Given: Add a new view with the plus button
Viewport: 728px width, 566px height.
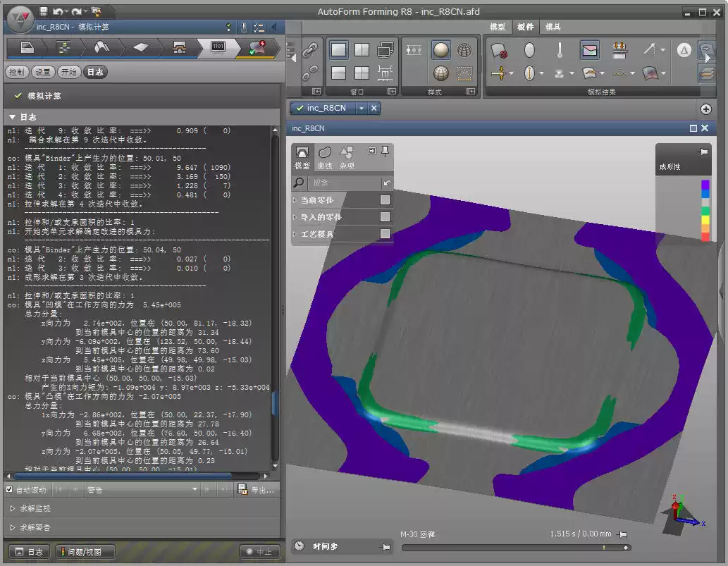Looking at the screenshot, I should click(705, 109).
